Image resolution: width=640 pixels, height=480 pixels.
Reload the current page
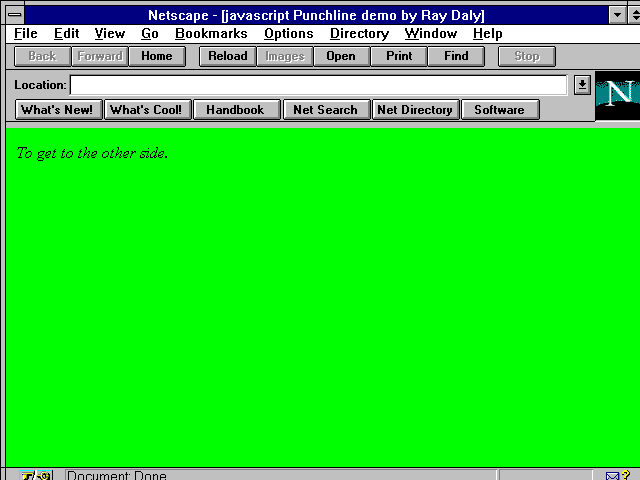(x=228, y=56)
